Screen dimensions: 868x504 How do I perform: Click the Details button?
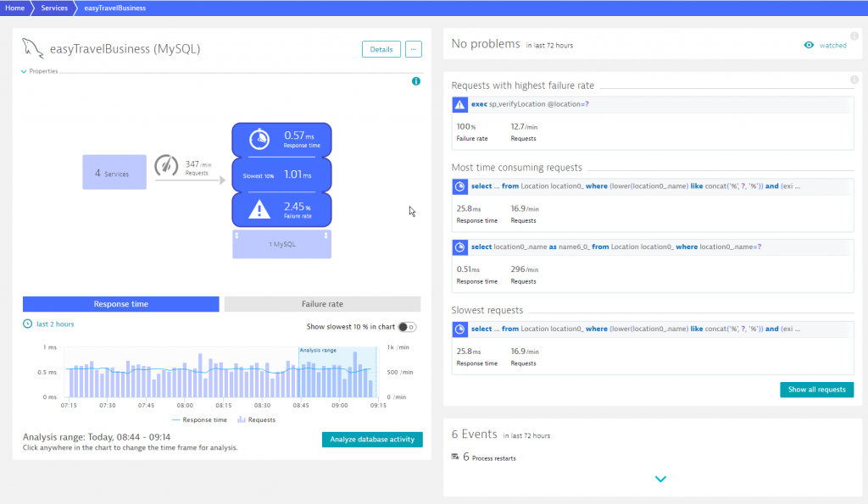(381, 49)
